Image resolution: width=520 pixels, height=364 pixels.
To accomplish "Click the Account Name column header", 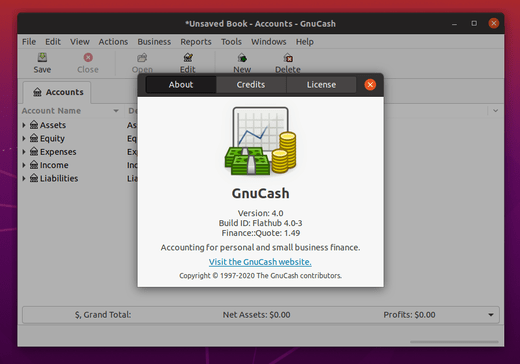I will [x=72, y=111].
